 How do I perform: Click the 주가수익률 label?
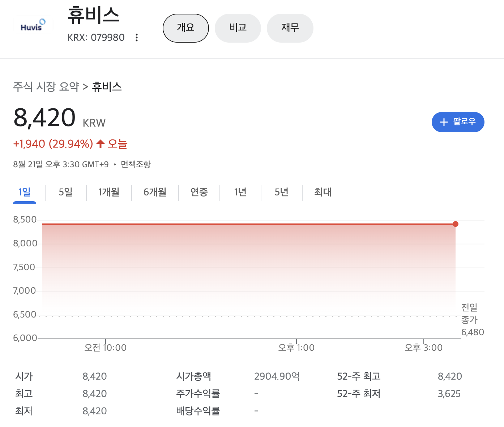[198, 394]
